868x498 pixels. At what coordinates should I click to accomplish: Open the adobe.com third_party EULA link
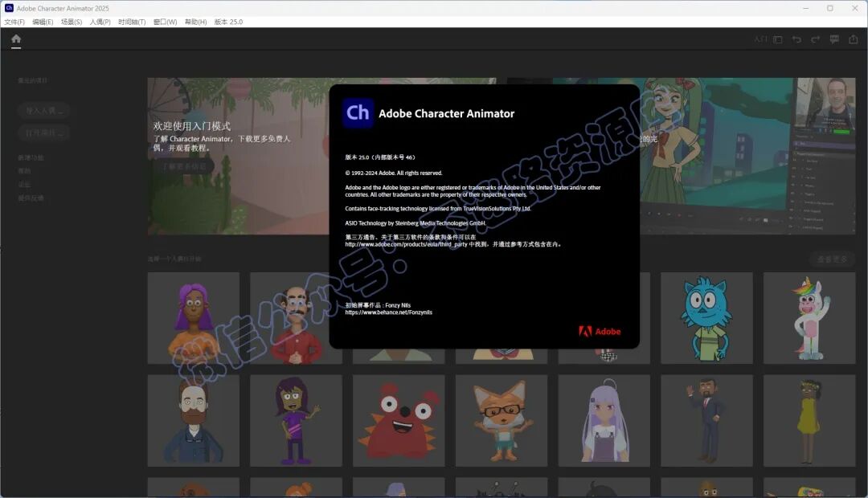[407, 244]
